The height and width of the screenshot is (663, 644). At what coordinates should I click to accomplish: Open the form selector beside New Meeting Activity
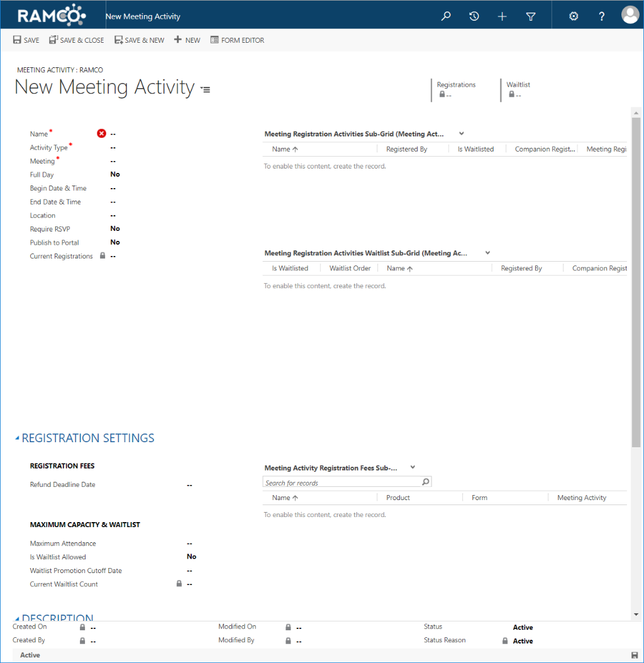click(x=205, y=89)
